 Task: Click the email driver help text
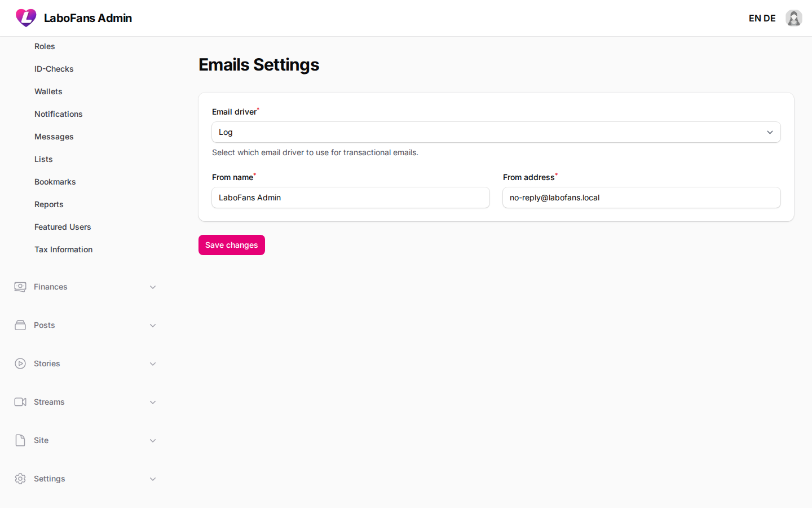315,152
